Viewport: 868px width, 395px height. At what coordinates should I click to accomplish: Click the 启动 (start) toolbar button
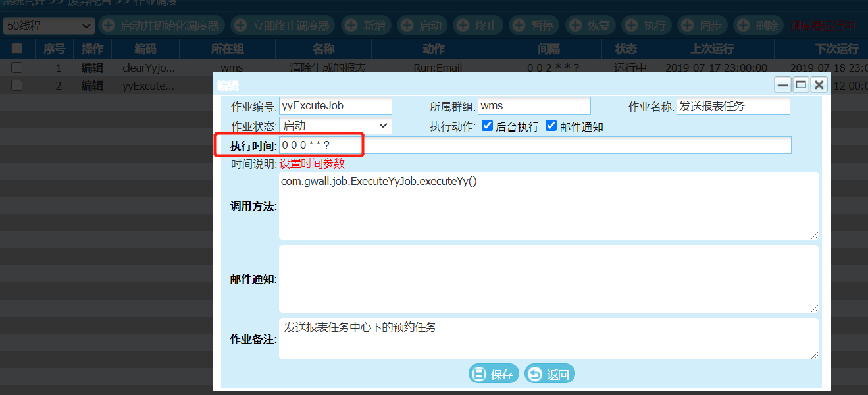pos(422,26)
